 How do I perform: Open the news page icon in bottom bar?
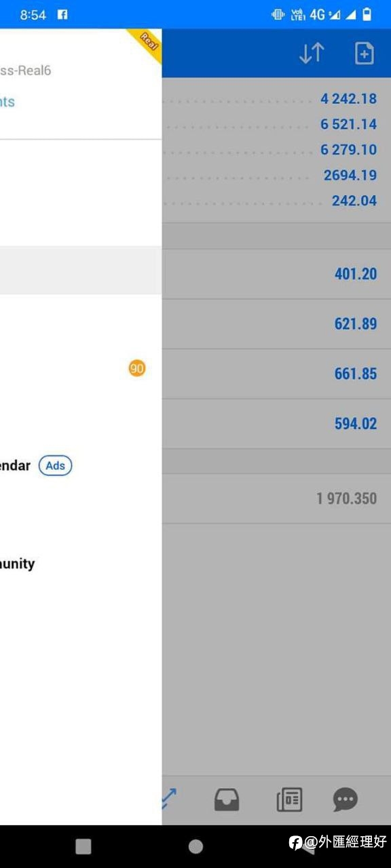(289, 800)
